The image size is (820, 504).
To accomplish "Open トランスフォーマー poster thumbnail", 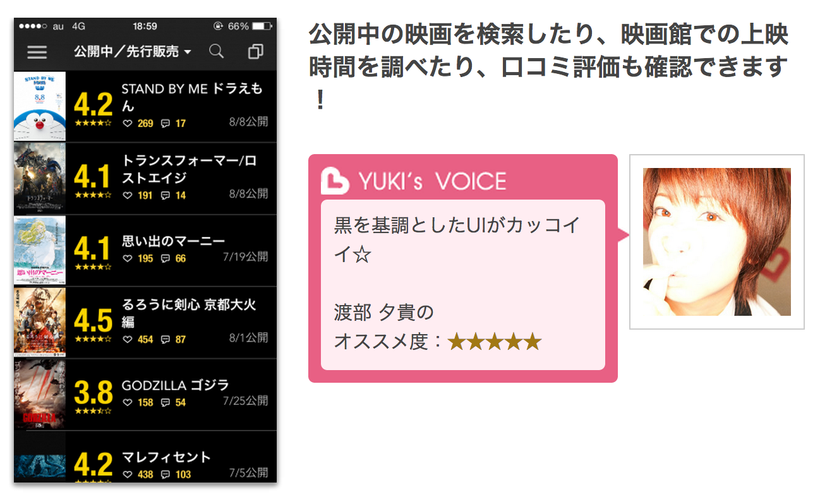I will pyautogui.click(x=40, y=178).
